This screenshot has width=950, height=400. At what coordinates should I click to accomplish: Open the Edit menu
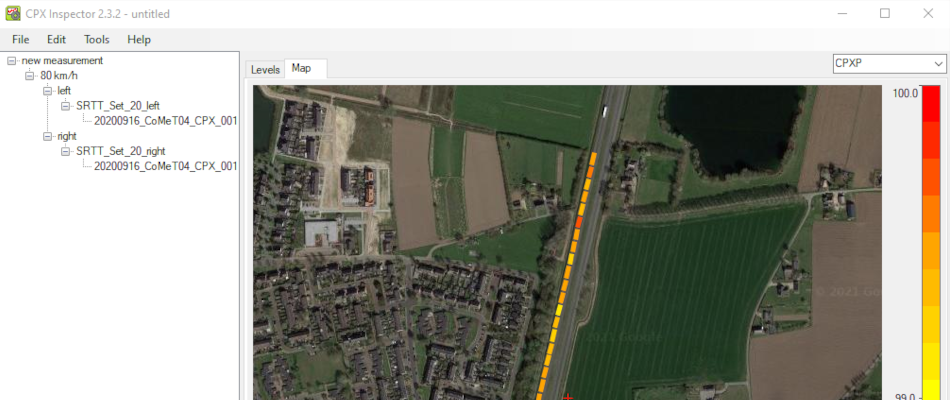(56, 39)
